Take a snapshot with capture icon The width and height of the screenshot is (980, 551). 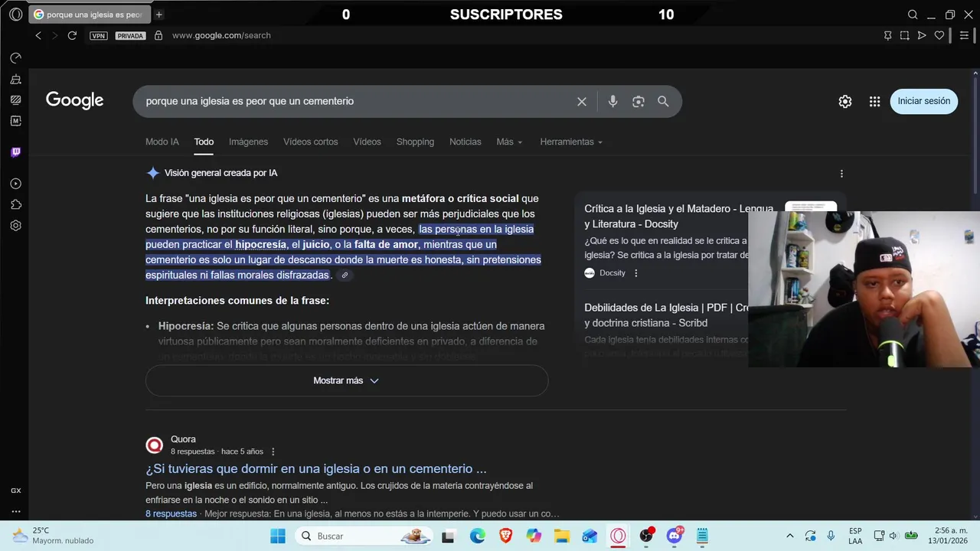(904, 35)
